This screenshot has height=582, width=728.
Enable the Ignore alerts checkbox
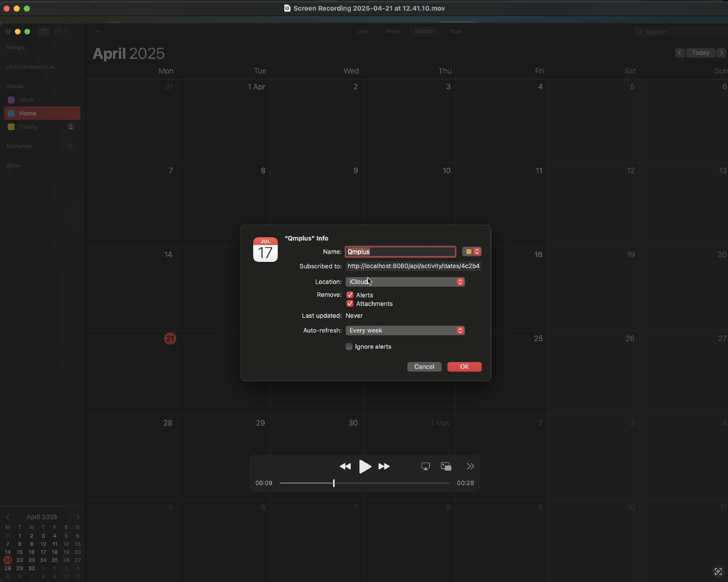(x=349, y=346)
